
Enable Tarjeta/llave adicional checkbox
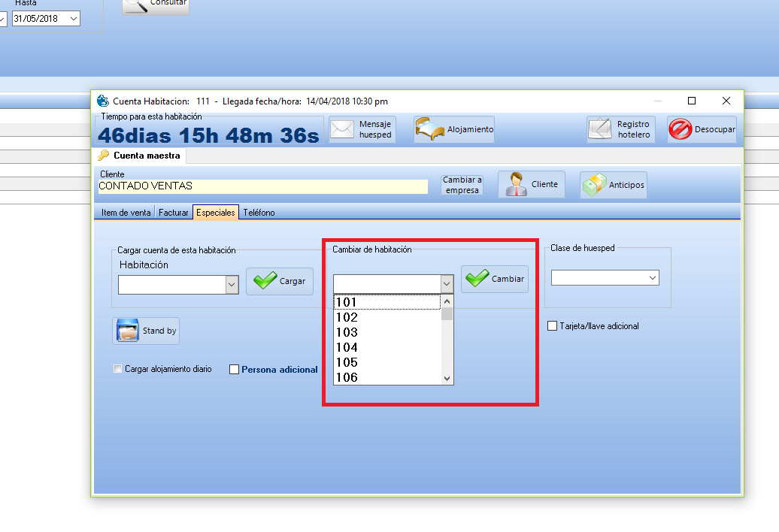[x=553, y=326]
